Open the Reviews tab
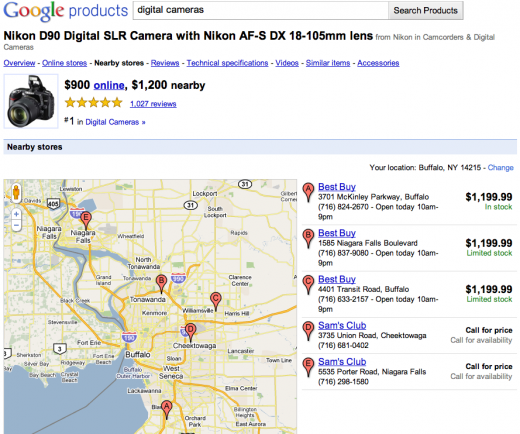 coord(165,63)
